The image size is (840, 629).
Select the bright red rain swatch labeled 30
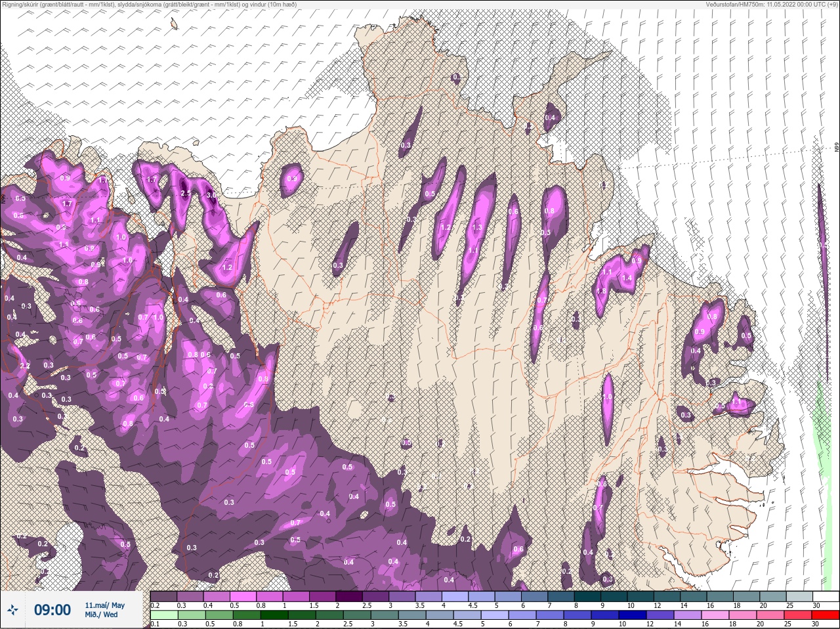[826, 616]
